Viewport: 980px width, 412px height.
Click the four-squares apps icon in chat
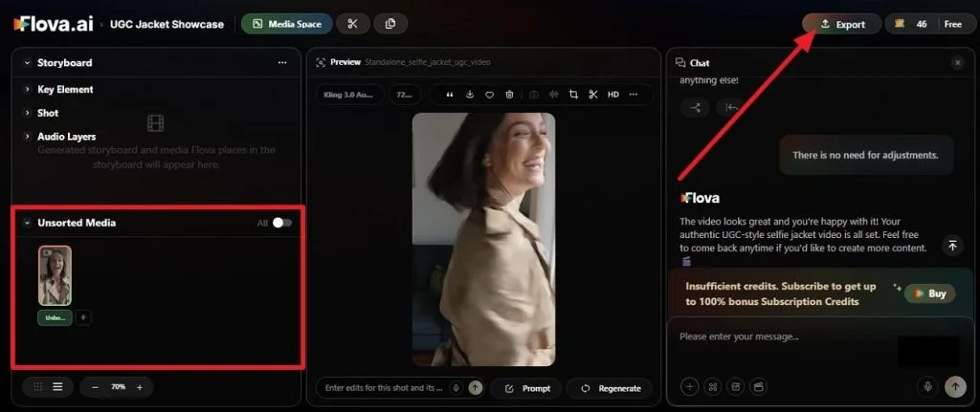(712, 387)
